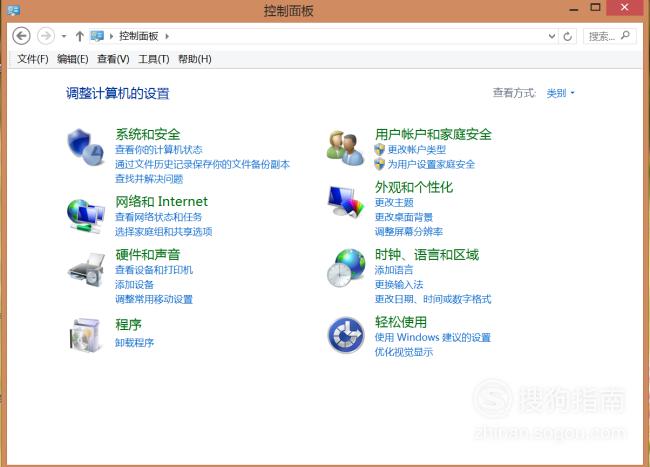The width and height of the screenshot is (650, 467).
Task: Click the Forward arrow button
Action: coord(46,36)
